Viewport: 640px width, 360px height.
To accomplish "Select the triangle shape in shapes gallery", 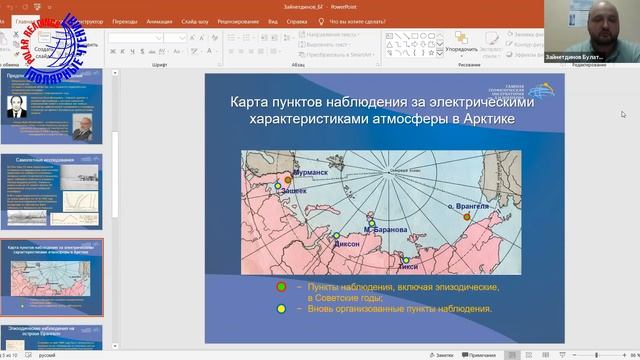I will (389, 44).
